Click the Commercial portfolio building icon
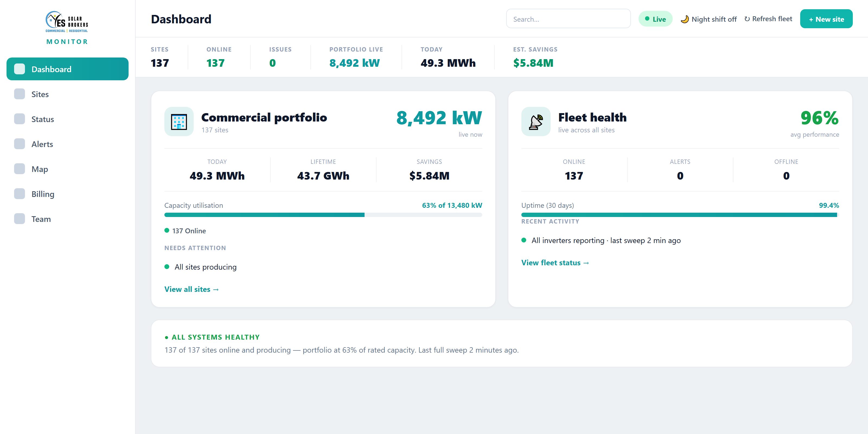 179,122
